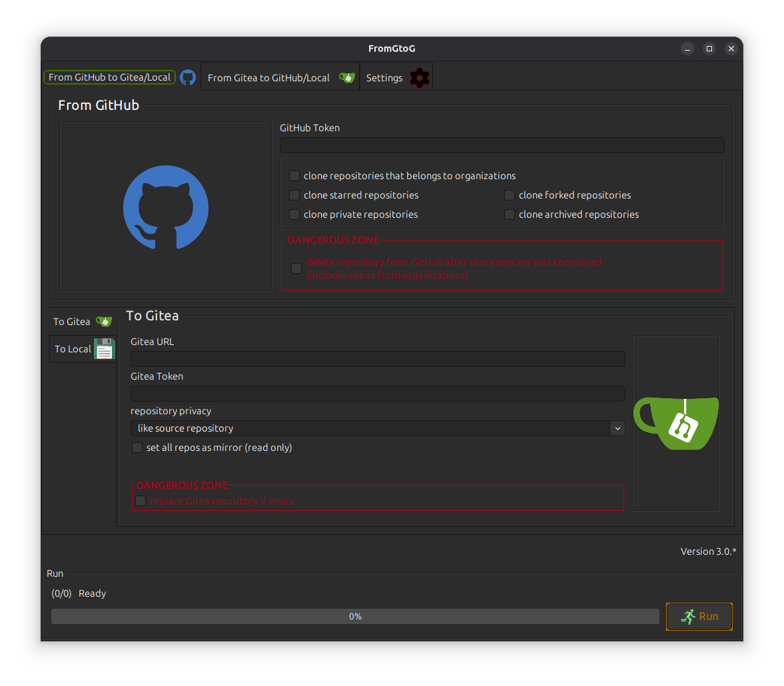Toggle delete repository from GitHub after clone

296,268
